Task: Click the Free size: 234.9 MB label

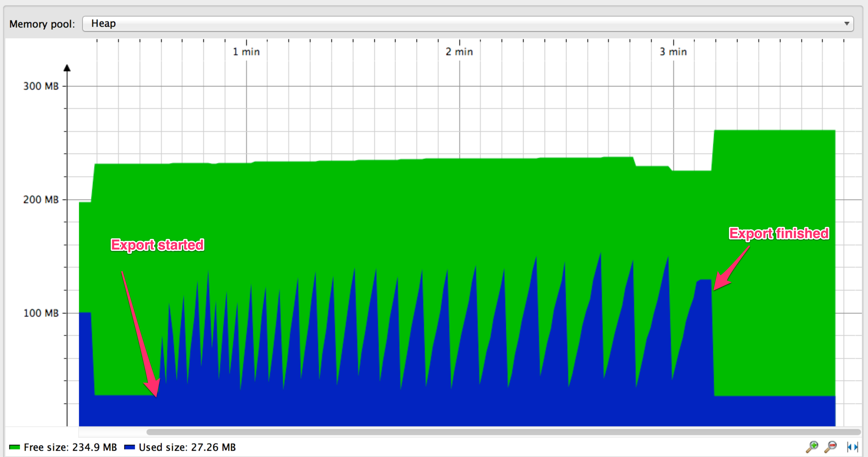Action: [70, 447]
